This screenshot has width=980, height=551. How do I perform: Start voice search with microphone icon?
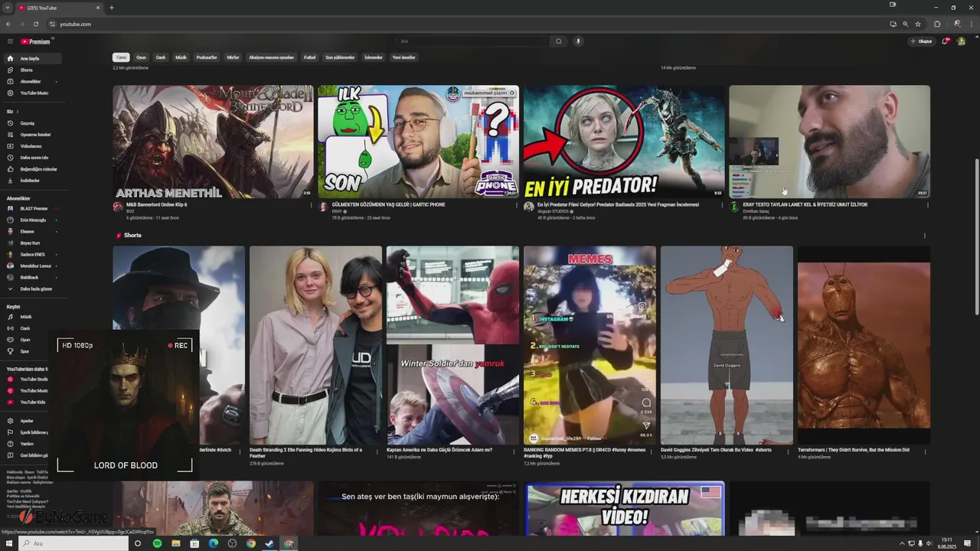click(x=578, y=41)
